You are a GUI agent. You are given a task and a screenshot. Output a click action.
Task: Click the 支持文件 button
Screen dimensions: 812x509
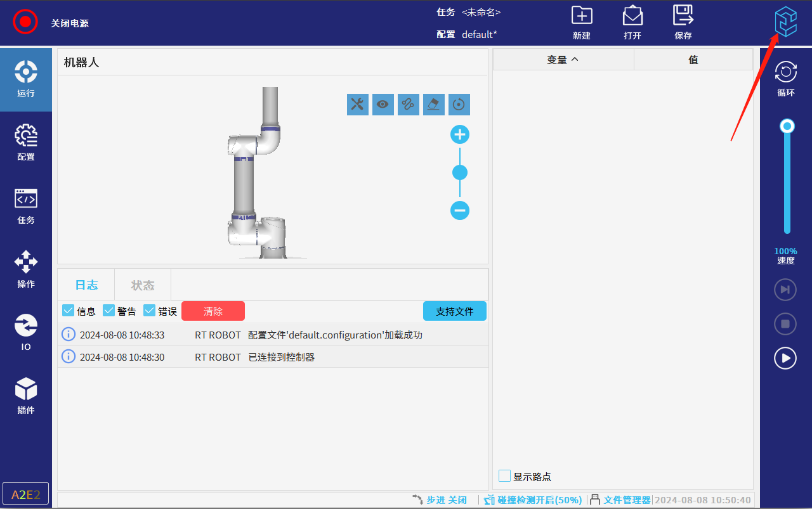pyautogui.click(x=454, y=311)
